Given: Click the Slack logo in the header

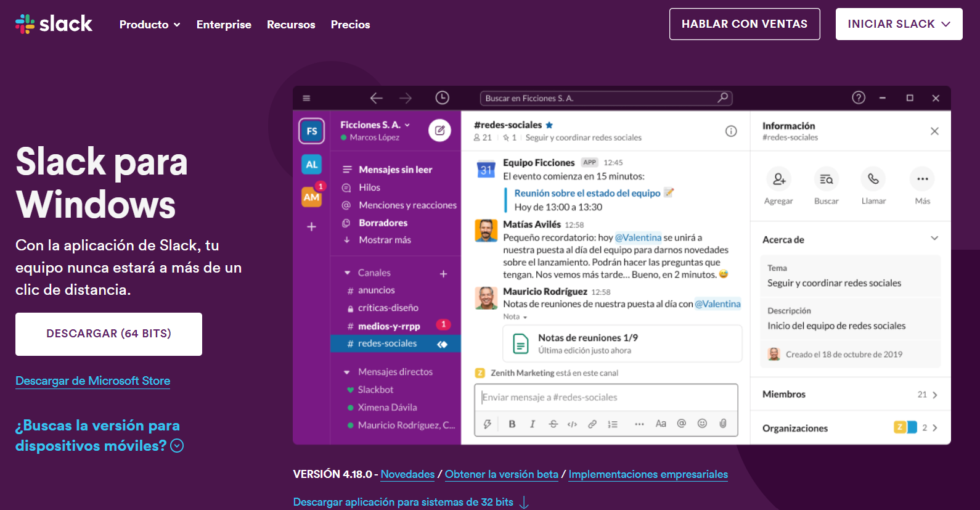Looking at the screenshot, I should (x=54, y=24).
